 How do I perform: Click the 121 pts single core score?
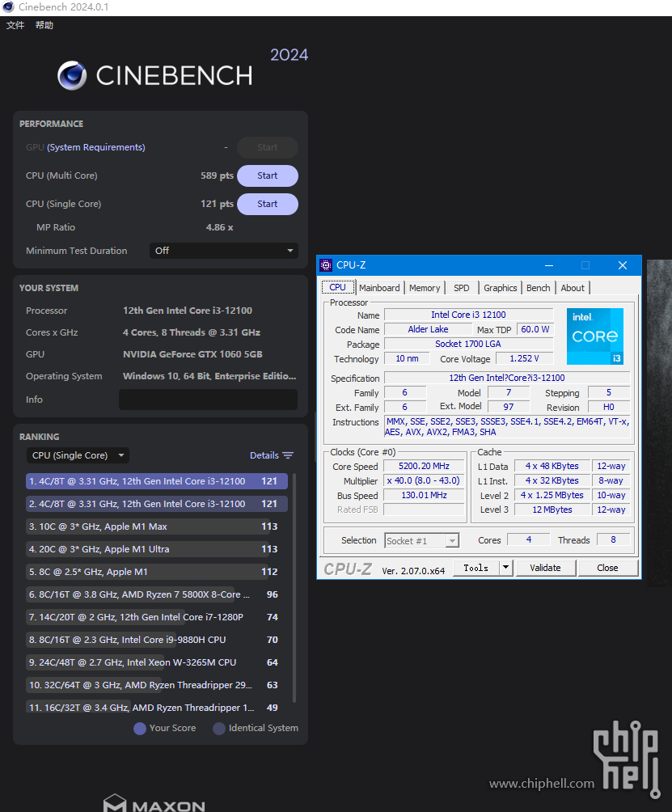click(217, 204)
